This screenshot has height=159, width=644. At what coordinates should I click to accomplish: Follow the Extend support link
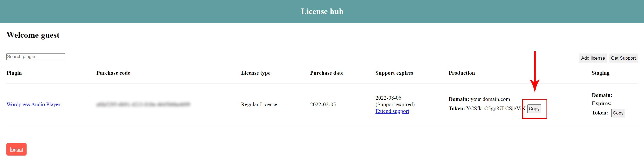click(392, 111)
